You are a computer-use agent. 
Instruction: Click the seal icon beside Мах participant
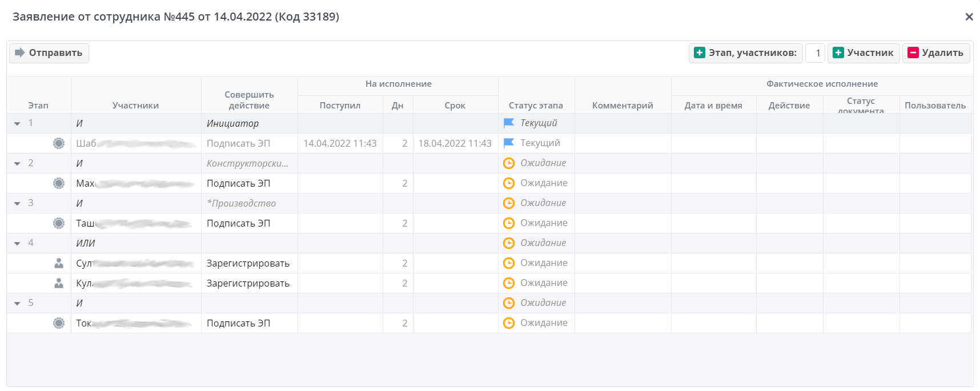(59, 183)
